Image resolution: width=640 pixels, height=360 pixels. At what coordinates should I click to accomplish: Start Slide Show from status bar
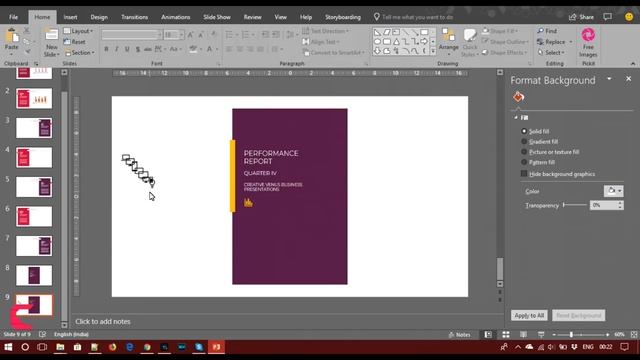click(541, 335)
